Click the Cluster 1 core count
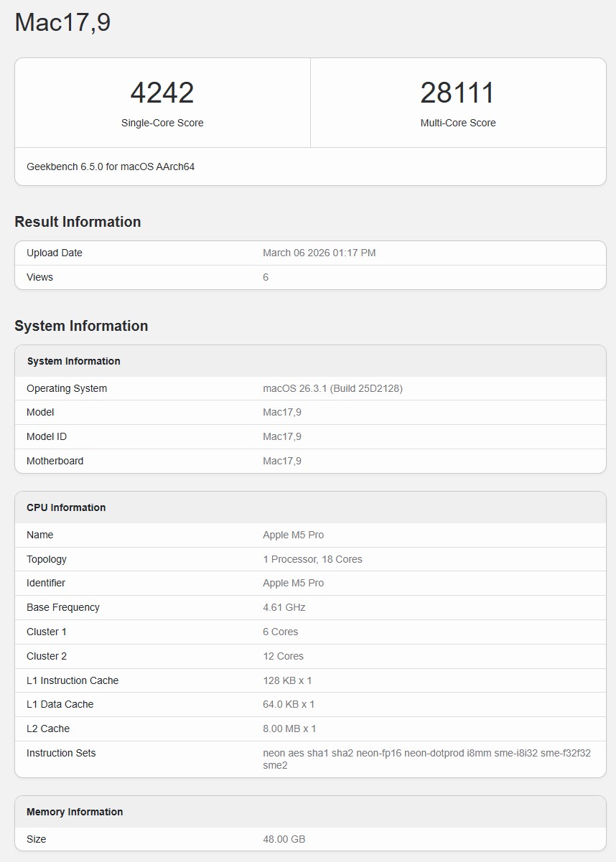The image size is (616, 862). pos(280,632)
